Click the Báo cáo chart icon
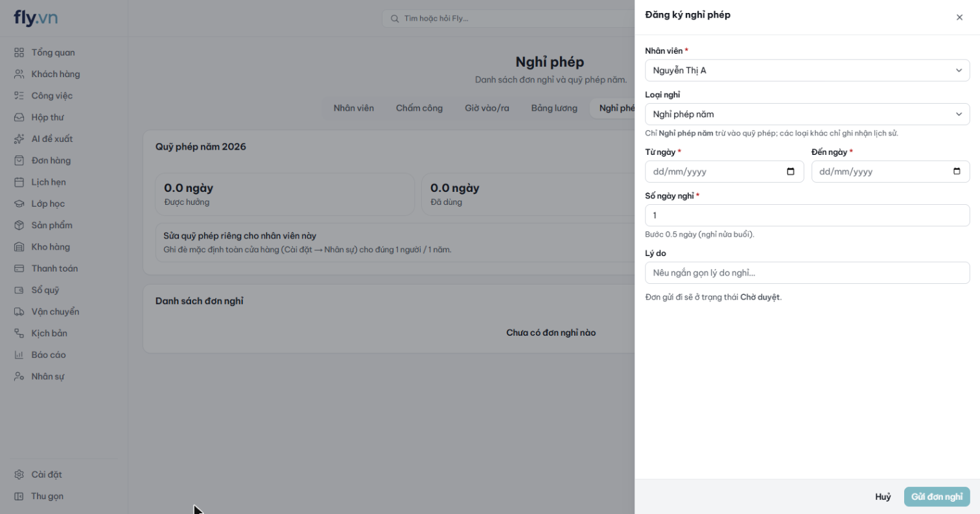Image resolution: width=980 pixels, height=514 pixels. click(x=19, y=355)
